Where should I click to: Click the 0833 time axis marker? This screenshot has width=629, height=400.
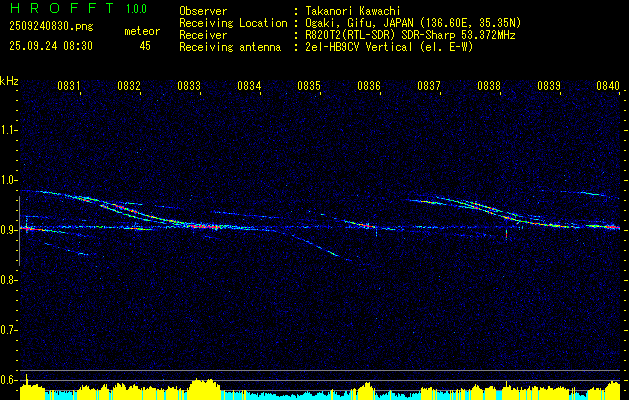point(189,85)
